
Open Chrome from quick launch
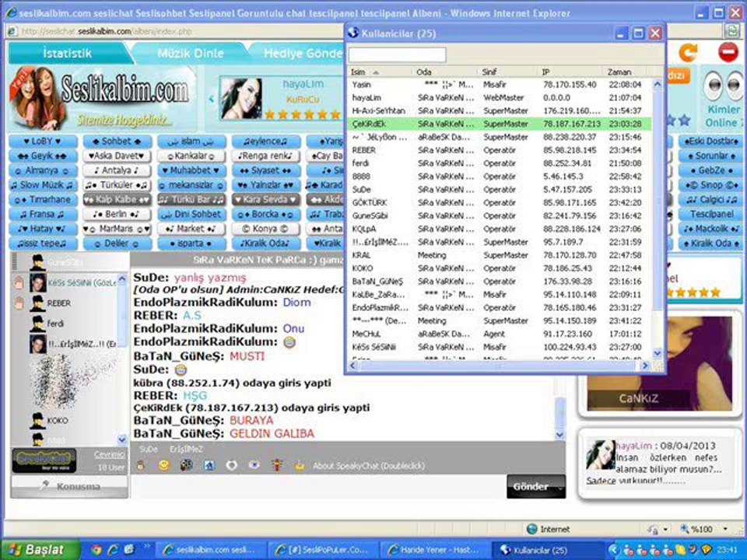pos(96,550)
